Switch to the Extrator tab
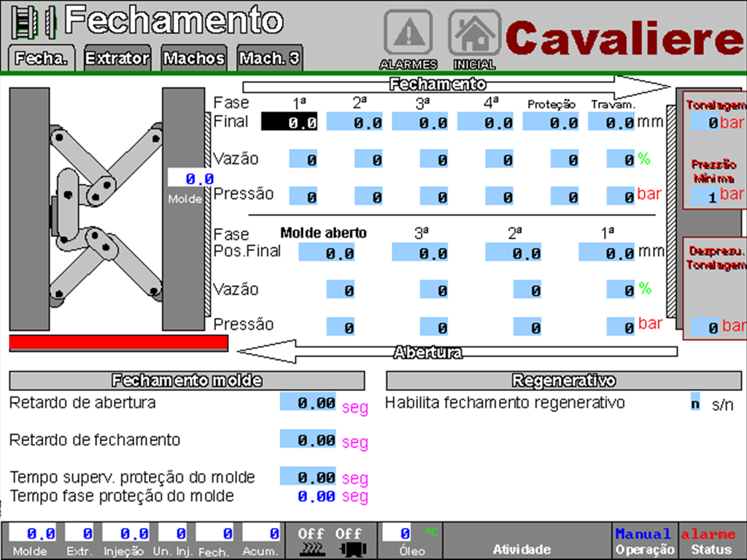Viewport: 747px width, 560px height. coord(117,59)
